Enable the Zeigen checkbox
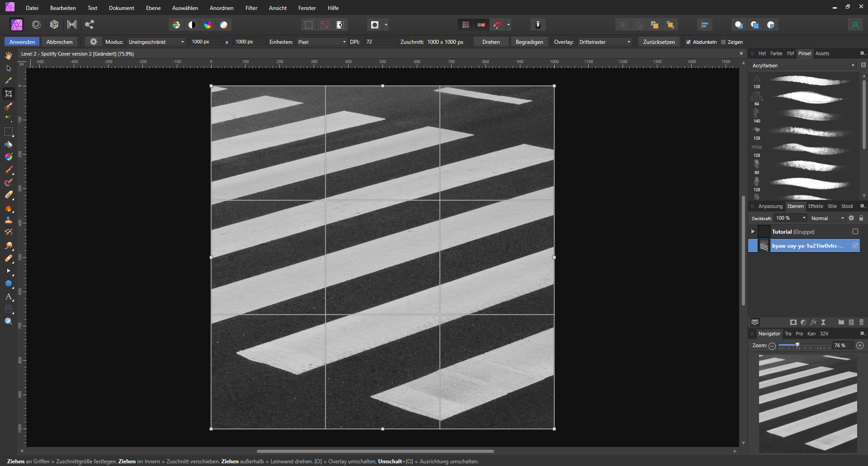The image size is (868, 466). point(723,42)
